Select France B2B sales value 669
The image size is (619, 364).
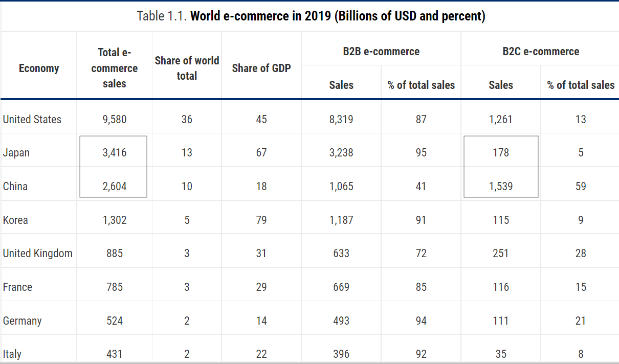tap(341, 287)
